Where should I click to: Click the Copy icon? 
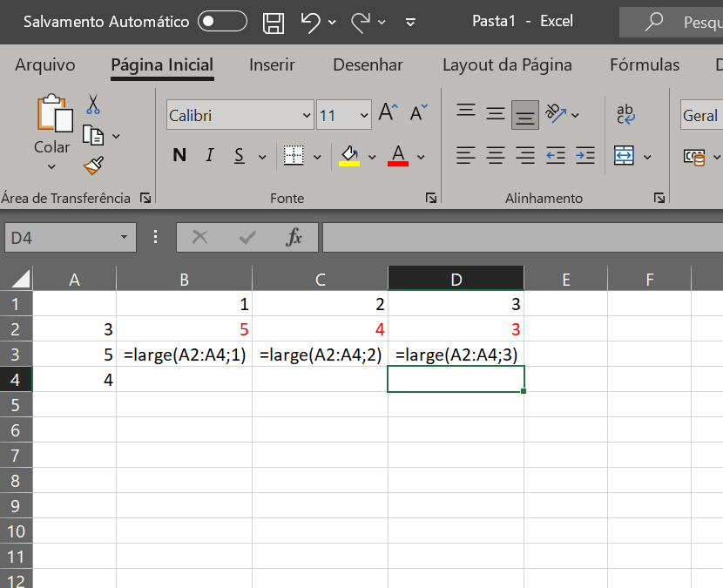92,136
